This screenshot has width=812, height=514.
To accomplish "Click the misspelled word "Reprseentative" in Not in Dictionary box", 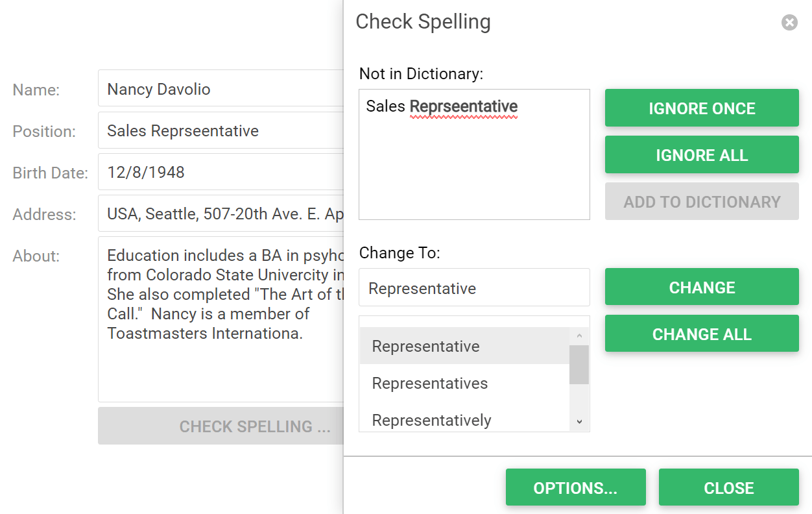I will click(464, 106).
